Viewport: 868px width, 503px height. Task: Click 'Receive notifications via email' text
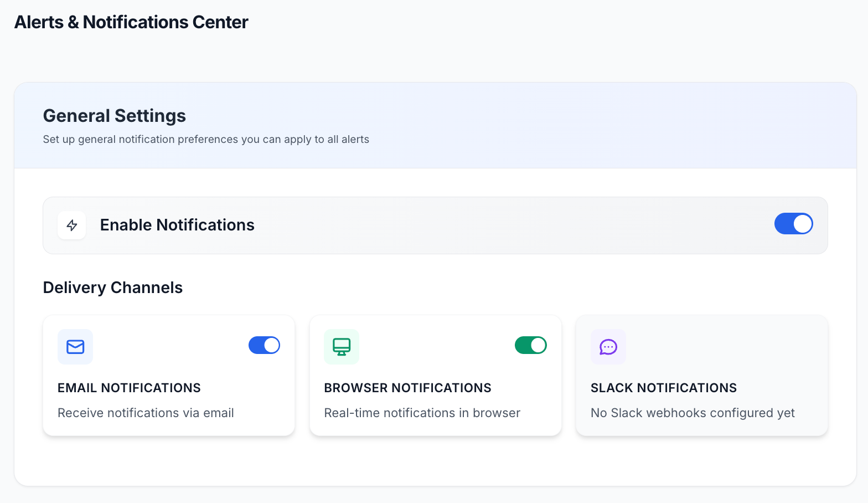tap(146, 413)
